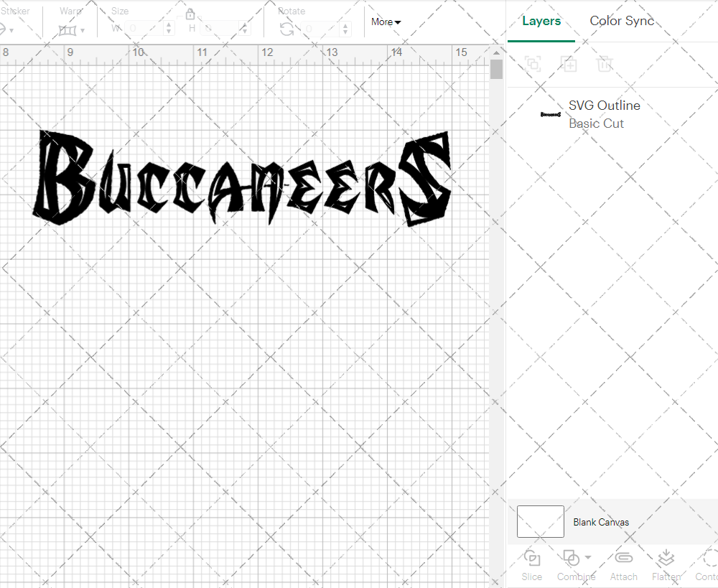Switch to the Color Sync tab

point(622,21)
